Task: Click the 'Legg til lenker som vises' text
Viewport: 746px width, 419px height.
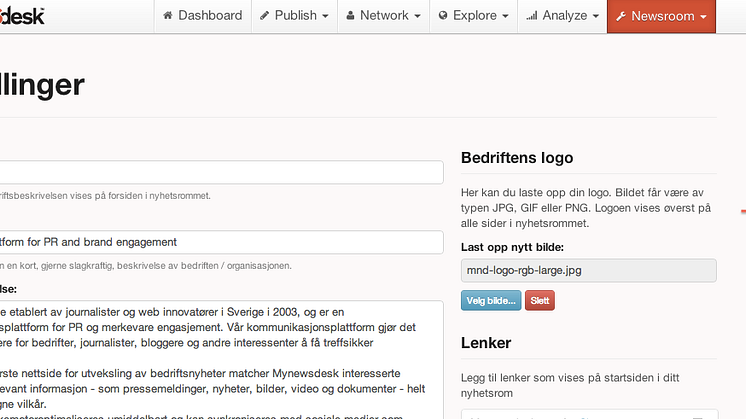Action: [570, 385]
